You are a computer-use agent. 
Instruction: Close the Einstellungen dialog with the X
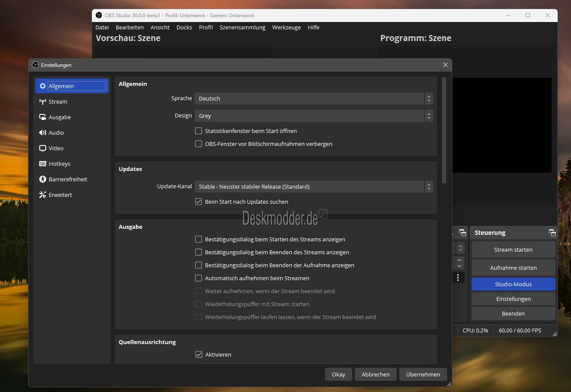pos(445,65)
